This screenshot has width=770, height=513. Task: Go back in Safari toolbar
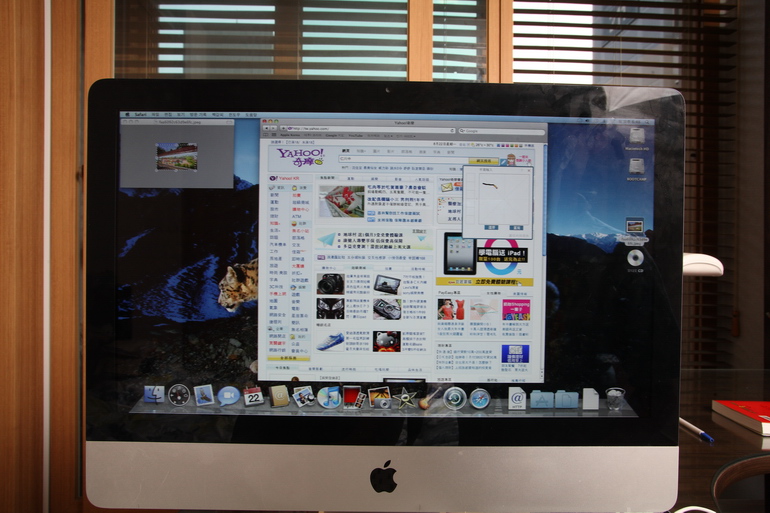point(267,129)
